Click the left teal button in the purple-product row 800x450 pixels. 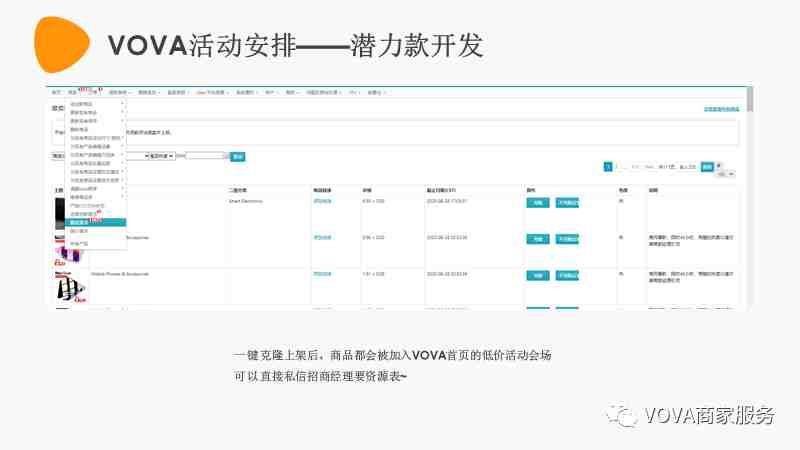tap(538, 239)
